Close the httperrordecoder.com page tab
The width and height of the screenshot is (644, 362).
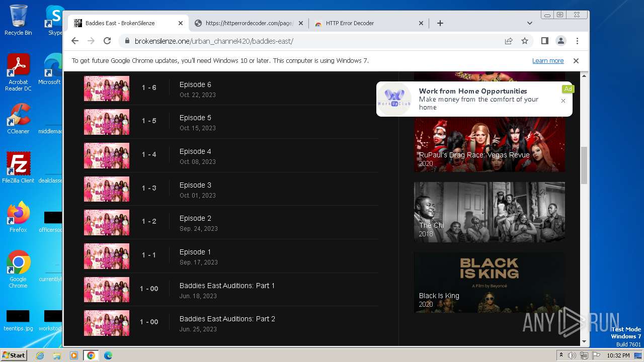coord(301,23)
